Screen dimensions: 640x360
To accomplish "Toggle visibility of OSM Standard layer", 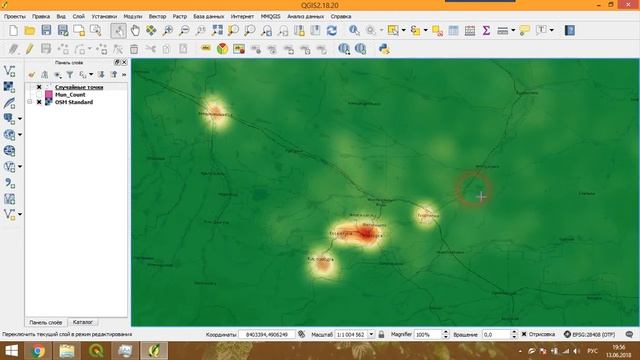I will point(39,102).
